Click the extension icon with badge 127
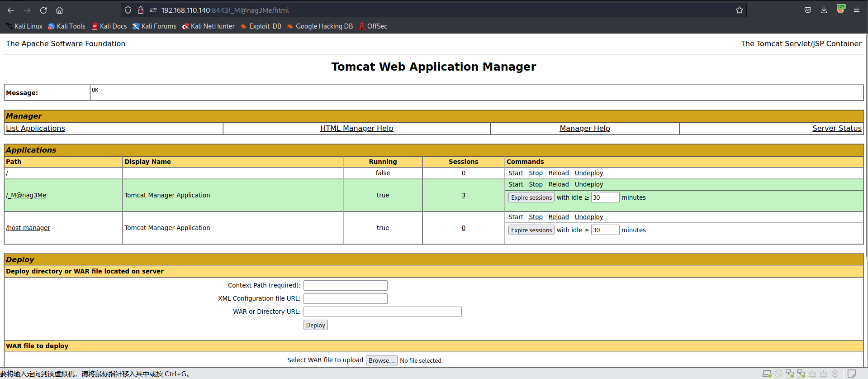 point(840,9)
